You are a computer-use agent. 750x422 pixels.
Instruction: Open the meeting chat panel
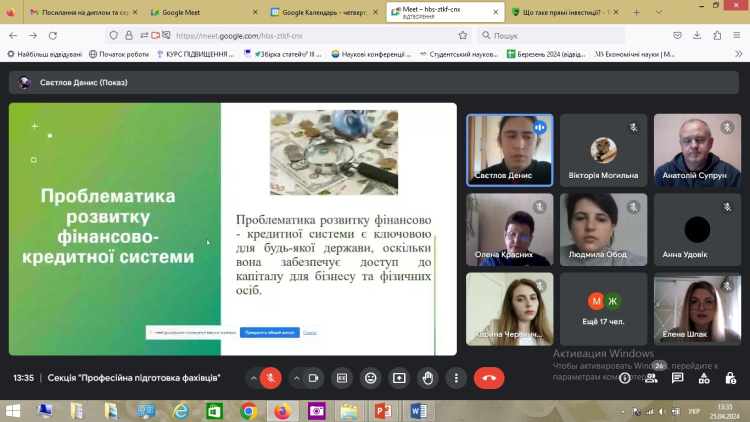pos(678,378)
